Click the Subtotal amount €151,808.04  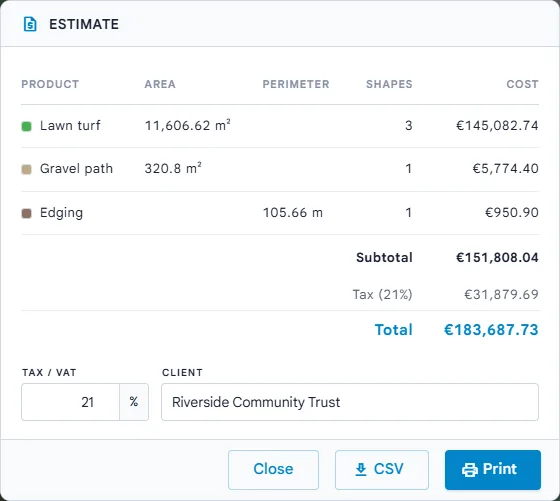497,257
